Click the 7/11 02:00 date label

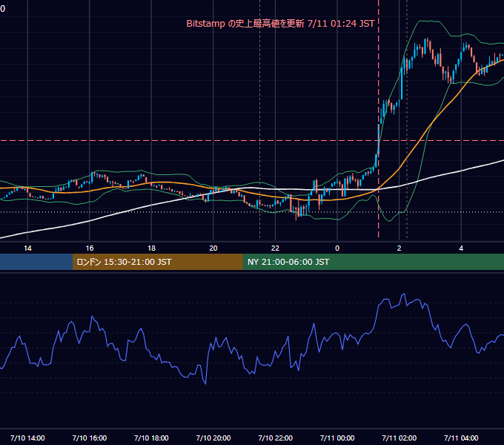(399, 438)
